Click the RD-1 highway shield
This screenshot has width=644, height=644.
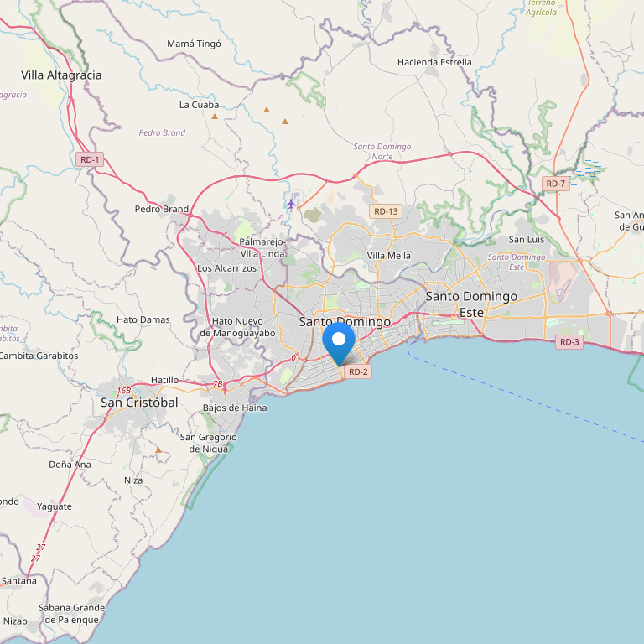click(90, 160)
